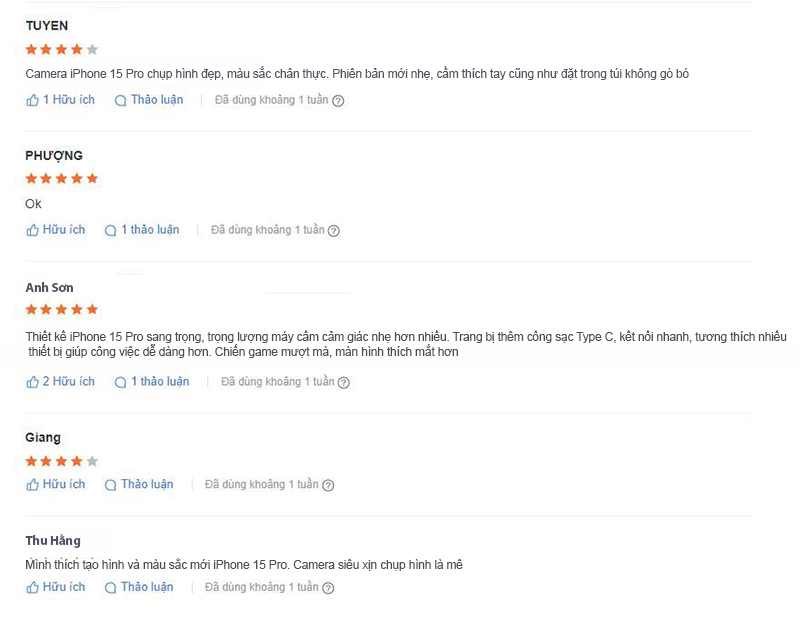This screenshot has height=630, width=800.
Task: Click the question mark icon on Thu Hằng's usage info
Action: 330,587
